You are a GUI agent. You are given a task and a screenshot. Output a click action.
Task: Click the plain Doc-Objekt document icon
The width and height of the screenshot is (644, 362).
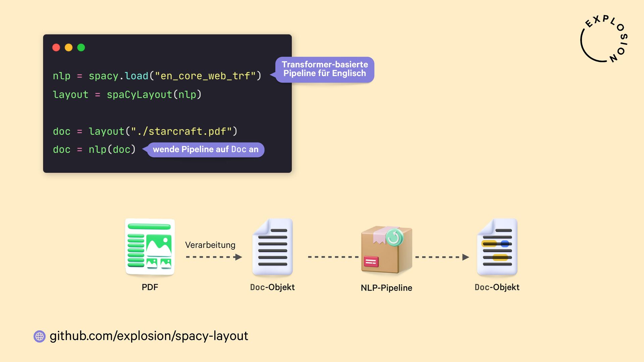pos(272,247)
